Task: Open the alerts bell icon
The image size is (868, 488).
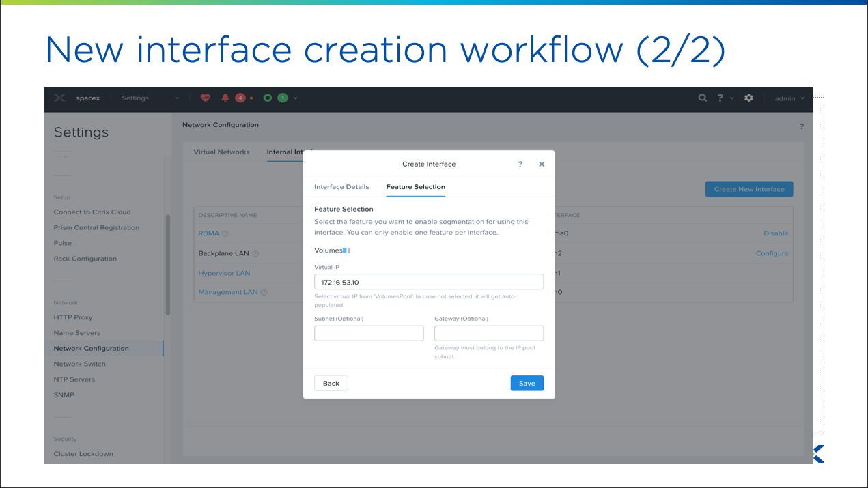Action: click(225, 98)
